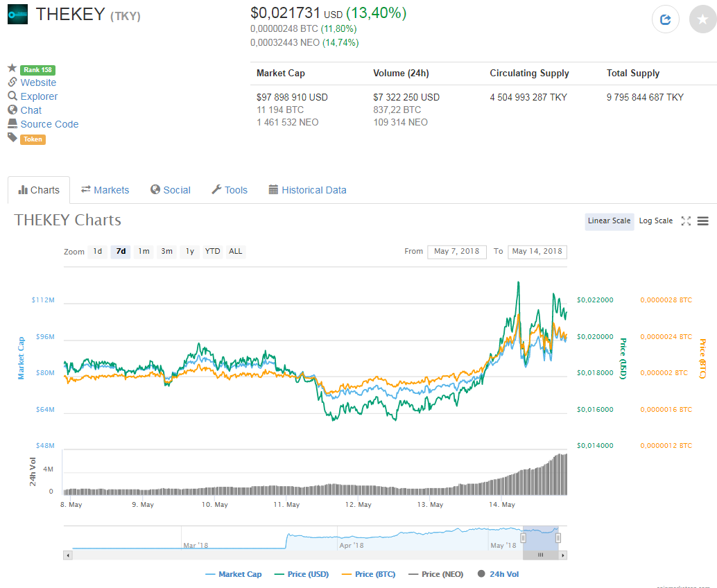Click the navigator scrollbar thumb
Viewport: 717px width, 588px height.
tap(540, 555)
